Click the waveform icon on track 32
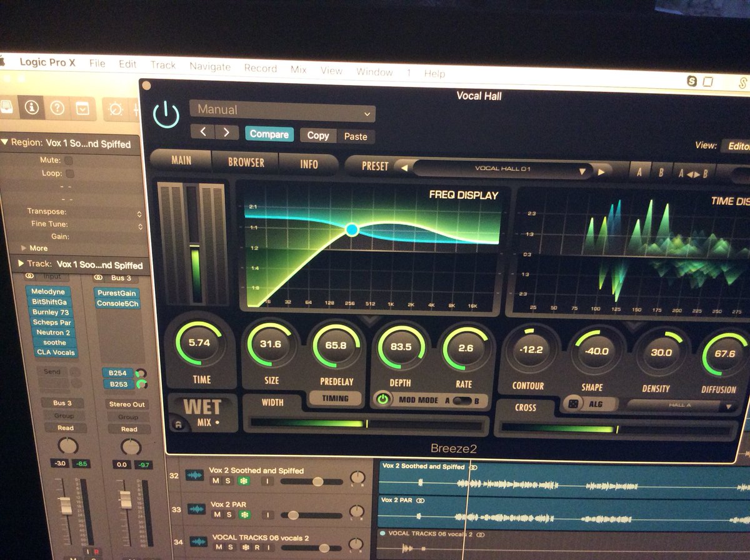Viewport: 750px width, 560px height. click(x=195, y=476)
